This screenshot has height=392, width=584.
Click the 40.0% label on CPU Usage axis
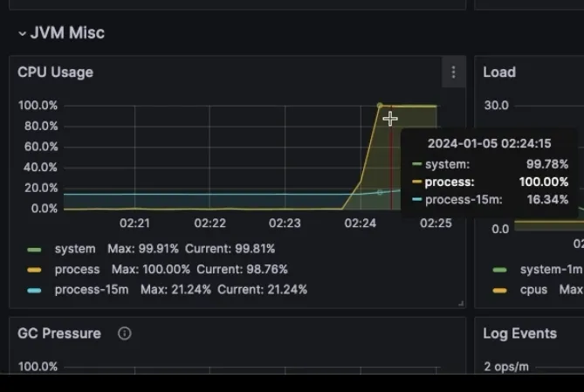click(x=40, y=167)
